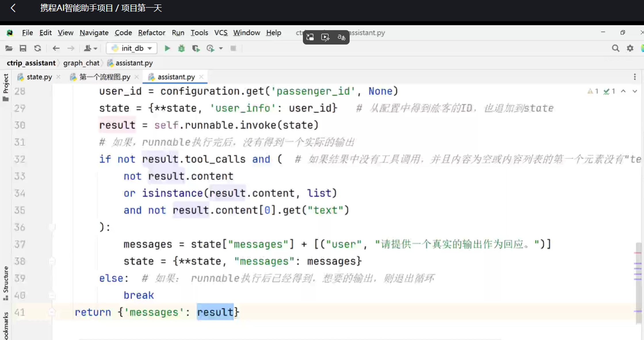Stop execution with the square stop icon
Viewport: 644px width, 340px height.
(x=233, y=48)
